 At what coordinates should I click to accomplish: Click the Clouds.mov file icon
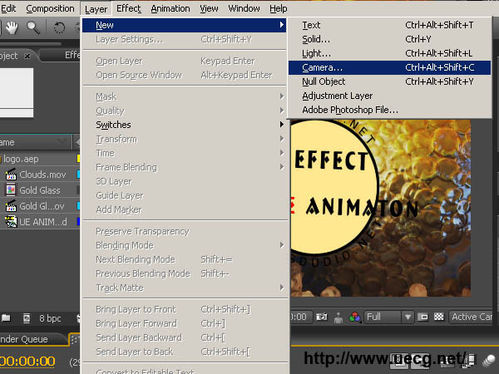pyautogui.click(x=11, y=175)
